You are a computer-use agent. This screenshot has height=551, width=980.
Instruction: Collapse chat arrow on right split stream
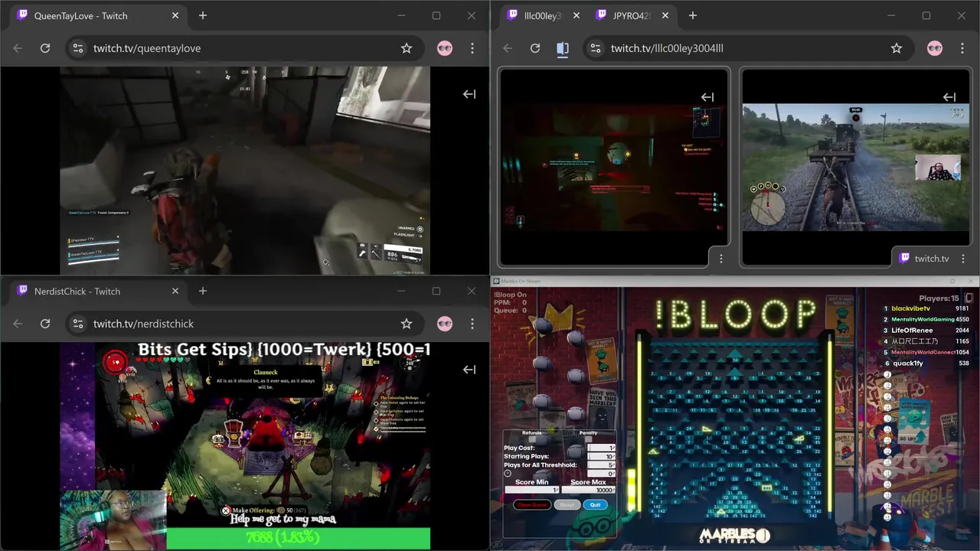(x=949, y=97)
